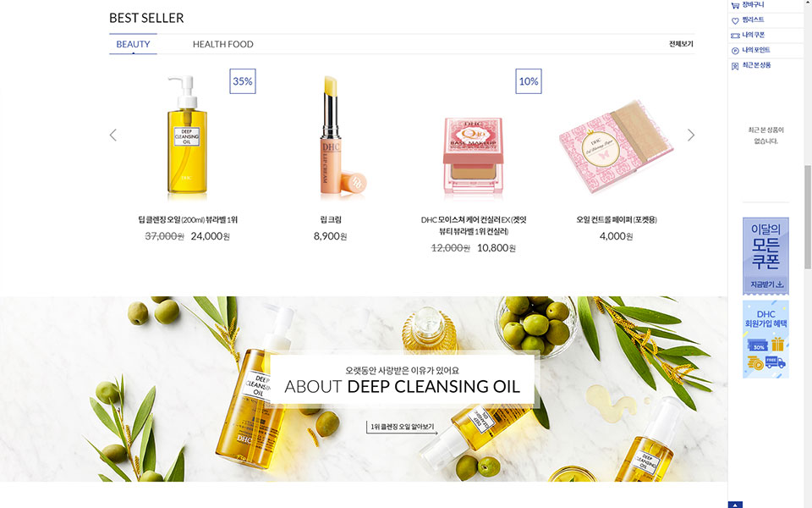Click the 이달의 모든 쿠폰 coupon banner
The width and height of the screenshot is (812, 508).
click(x=765, y=256)
